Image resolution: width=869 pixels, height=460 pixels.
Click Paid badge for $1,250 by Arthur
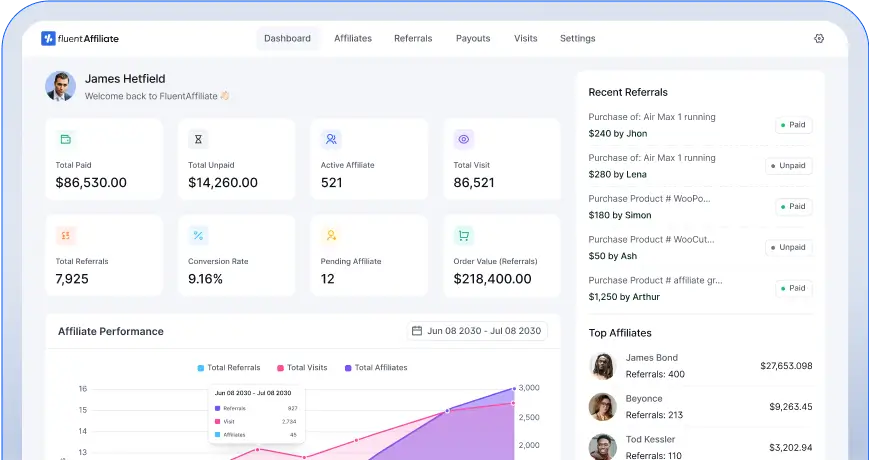(x=794, y=288)
